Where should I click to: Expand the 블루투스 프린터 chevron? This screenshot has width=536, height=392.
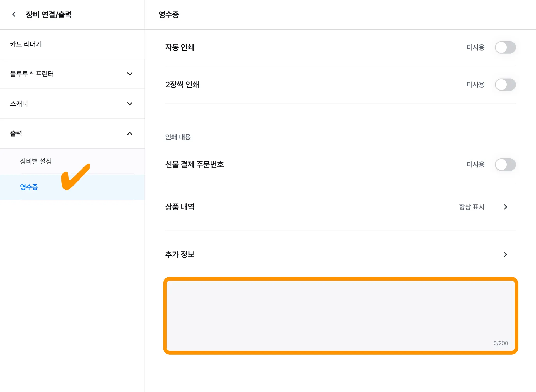tap(130, 74)
